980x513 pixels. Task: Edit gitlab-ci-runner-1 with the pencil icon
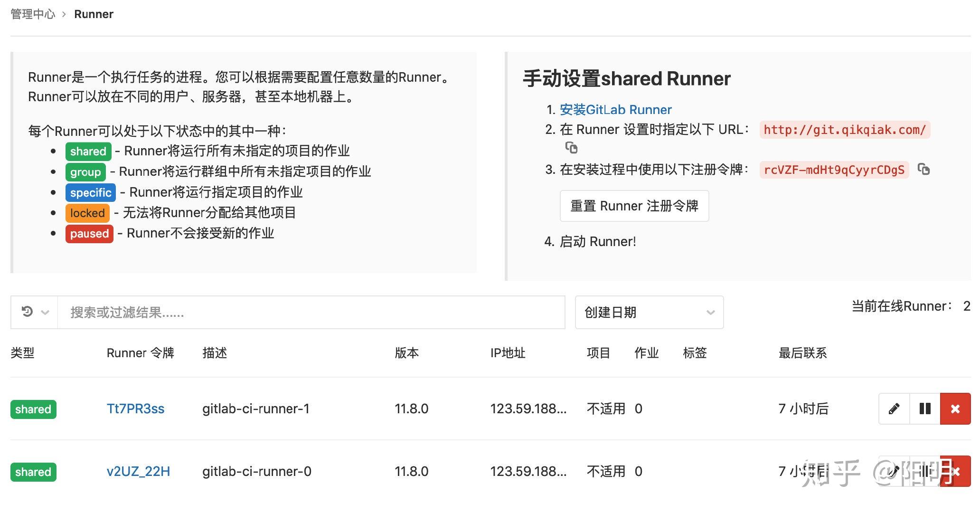[894, 408]
